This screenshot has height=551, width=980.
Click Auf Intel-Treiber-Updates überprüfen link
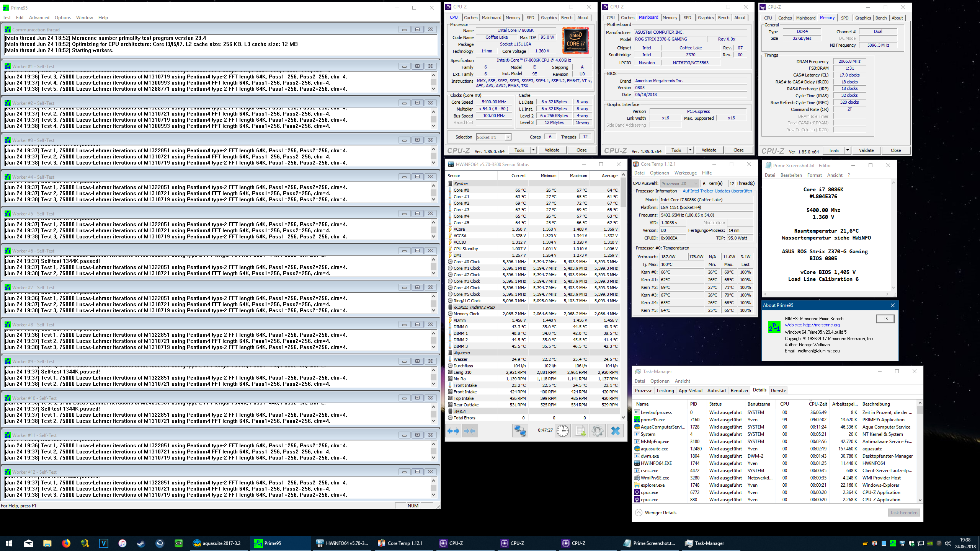coord(717,191)
